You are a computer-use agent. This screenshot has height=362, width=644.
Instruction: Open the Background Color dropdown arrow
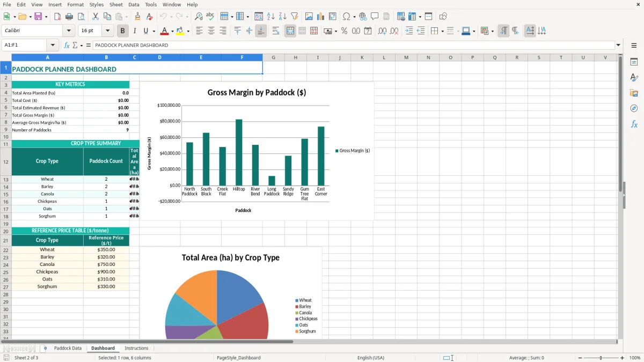tap(188, 31)
